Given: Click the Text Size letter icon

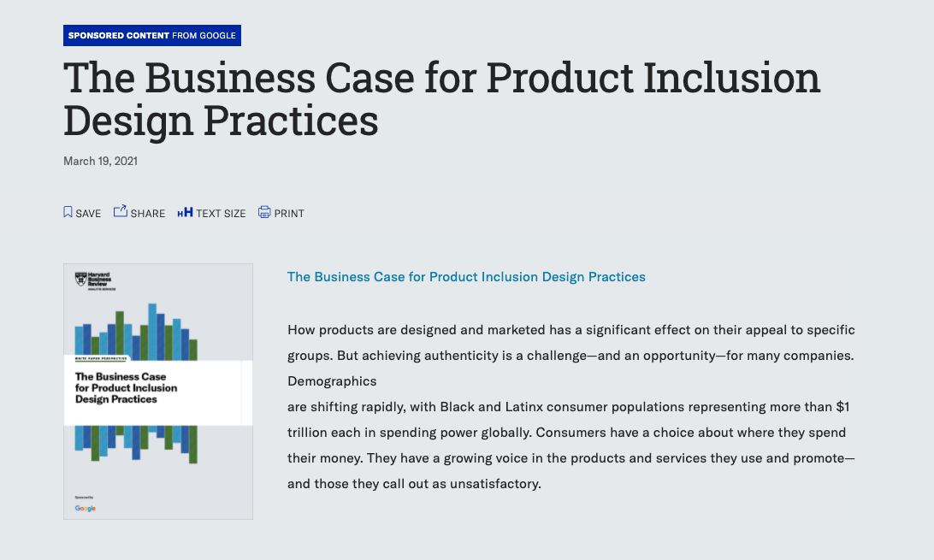Looking at the screenshot, I should click(185, 213).
